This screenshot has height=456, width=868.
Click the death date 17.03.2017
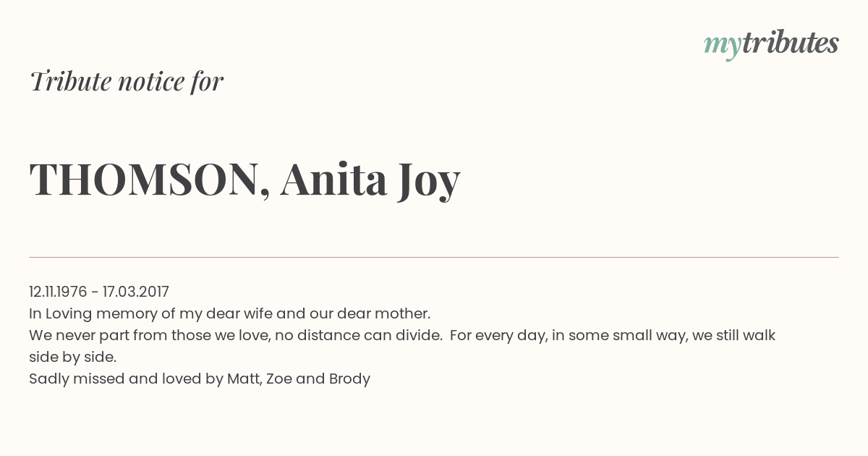coord(136,292)
